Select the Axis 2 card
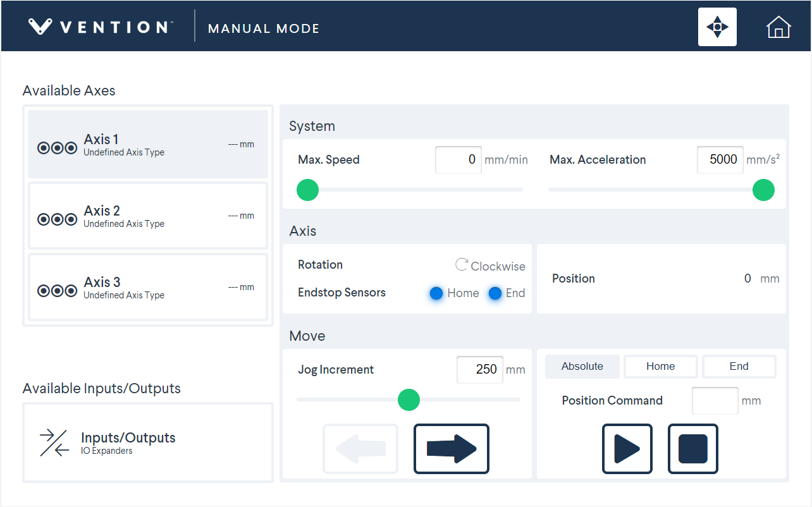The width and height of the screenshot is (812, 507). point(148,216)
